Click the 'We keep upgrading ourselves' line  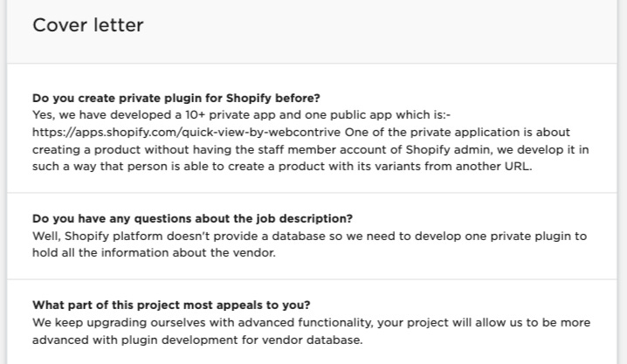[x=311, y=322]
